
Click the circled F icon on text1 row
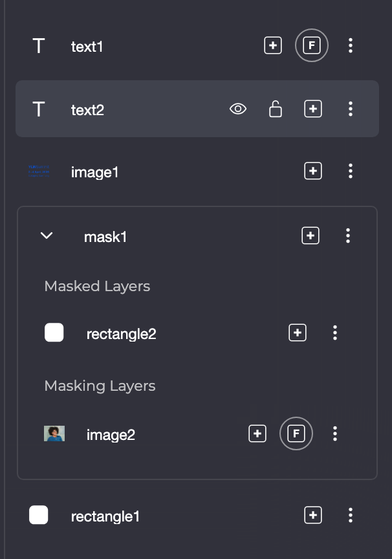click(x=312, y=45)
